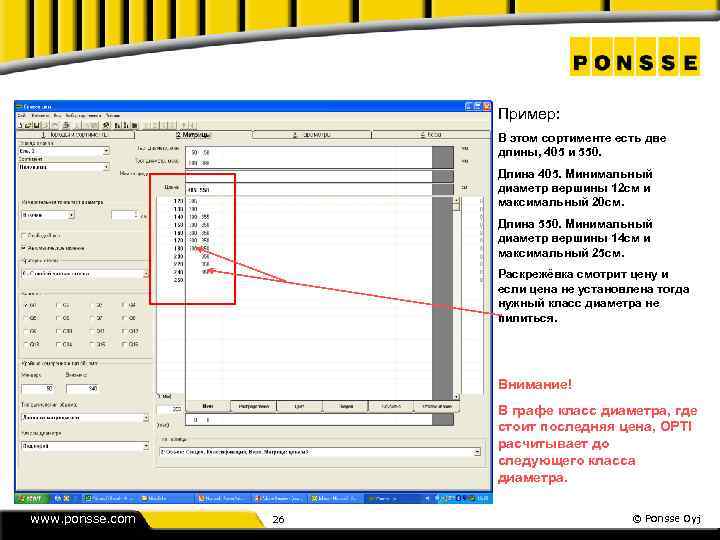Open tab number 3 next to Матрицы
This screenshot has height=540, width=720.
[311, 135]
